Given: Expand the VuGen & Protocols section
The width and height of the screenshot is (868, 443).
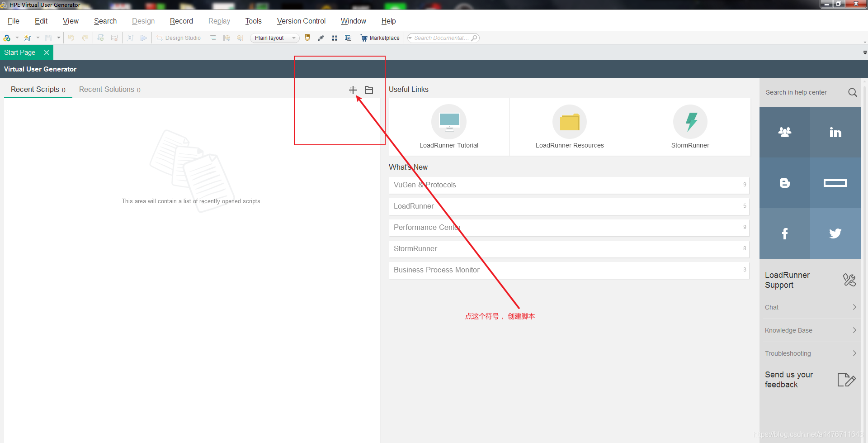Looking at the screenshot, I should (569, 185).
